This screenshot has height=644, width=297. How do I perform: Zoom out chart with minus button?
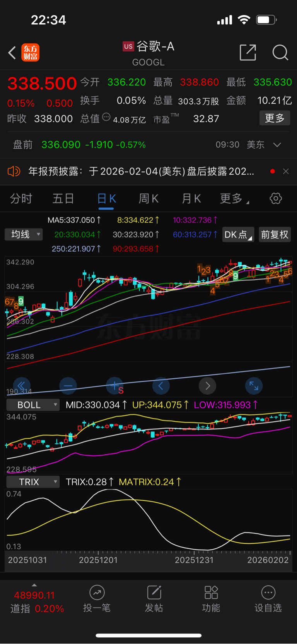tap(68, 386)
